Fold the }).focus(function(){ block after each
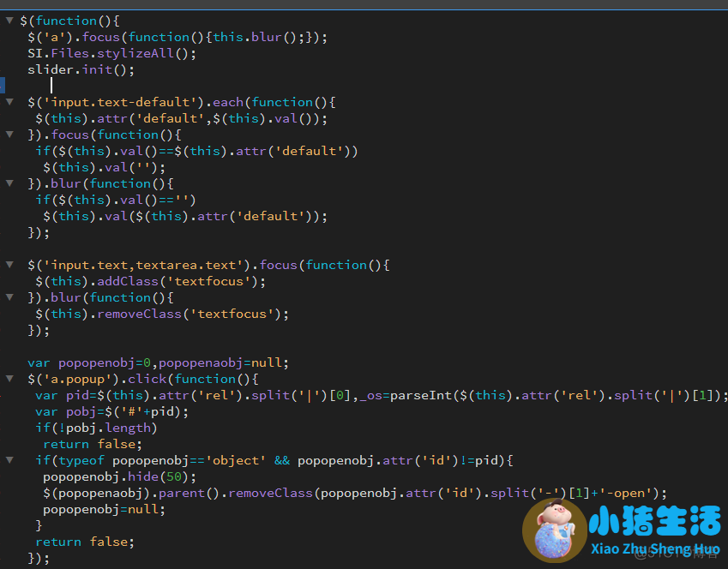 9,135
